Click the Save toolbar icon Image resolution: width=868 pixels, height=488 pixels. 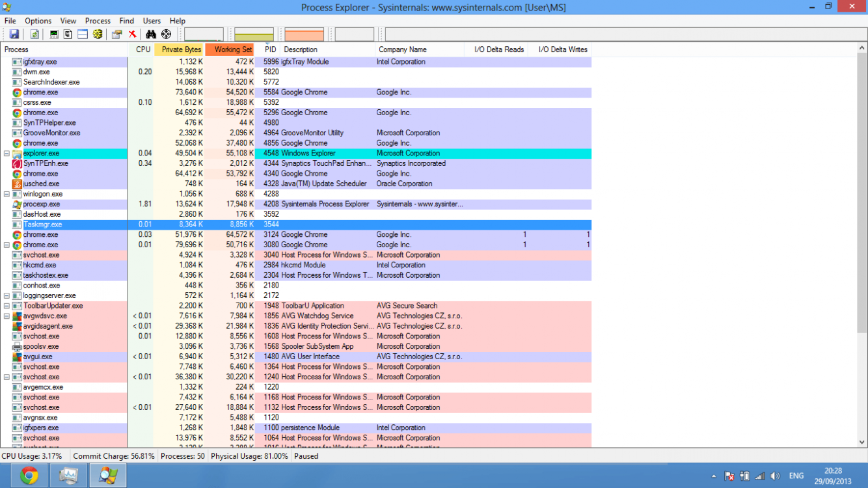coord(13,34)
